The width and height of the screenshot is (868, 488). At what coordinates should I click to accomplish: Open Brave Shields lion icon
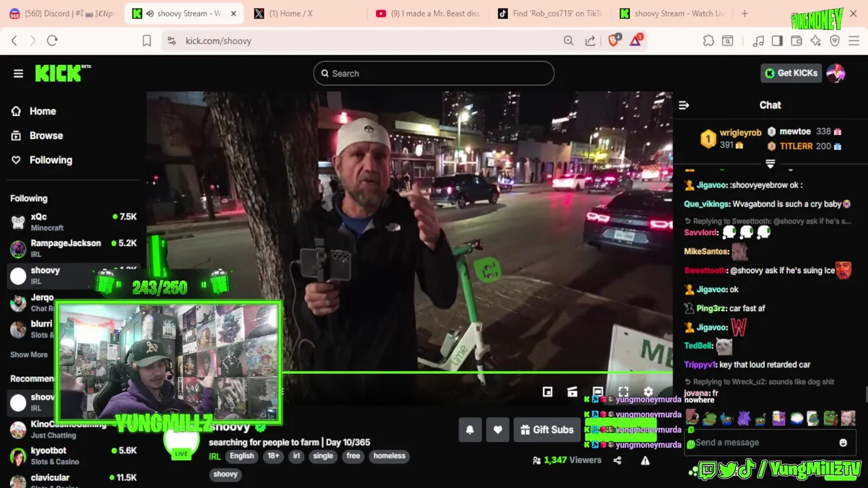tap(614, 41)
